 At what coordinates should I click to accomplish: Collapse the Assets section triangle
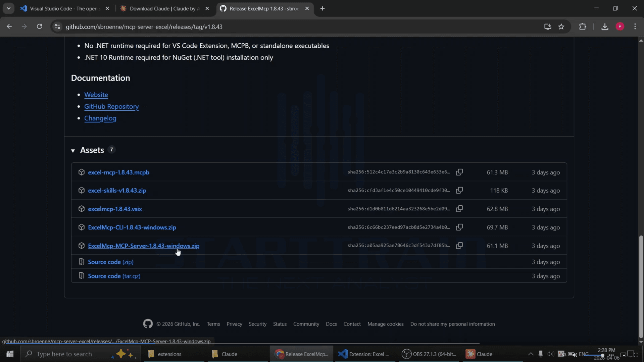(73, 151)
